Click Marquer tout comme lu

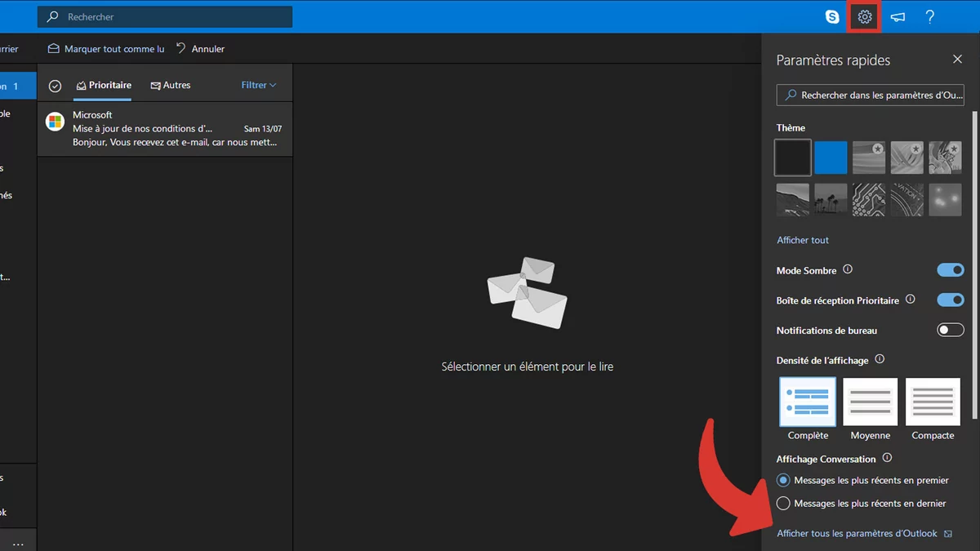(106, 49)
